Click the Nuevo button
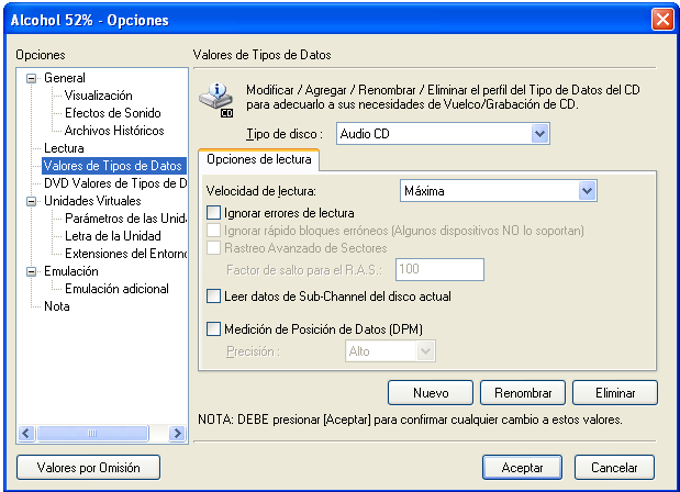 click(x=431, y=393)
